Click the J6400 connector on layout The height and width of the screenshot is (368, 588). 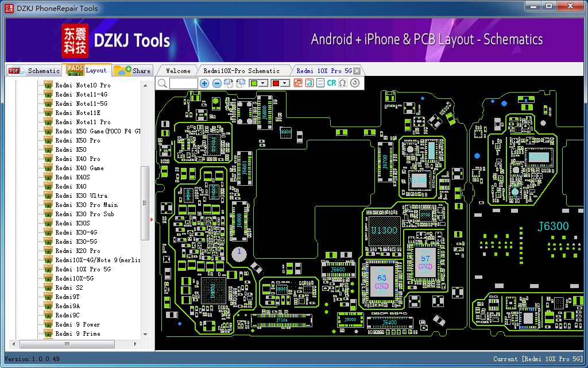390,322
